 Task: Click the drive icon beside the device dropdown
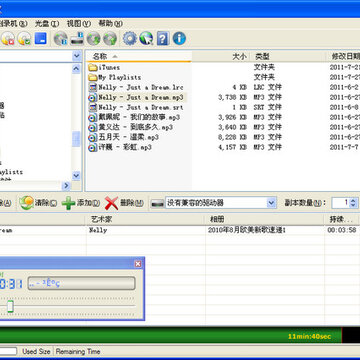157,203
